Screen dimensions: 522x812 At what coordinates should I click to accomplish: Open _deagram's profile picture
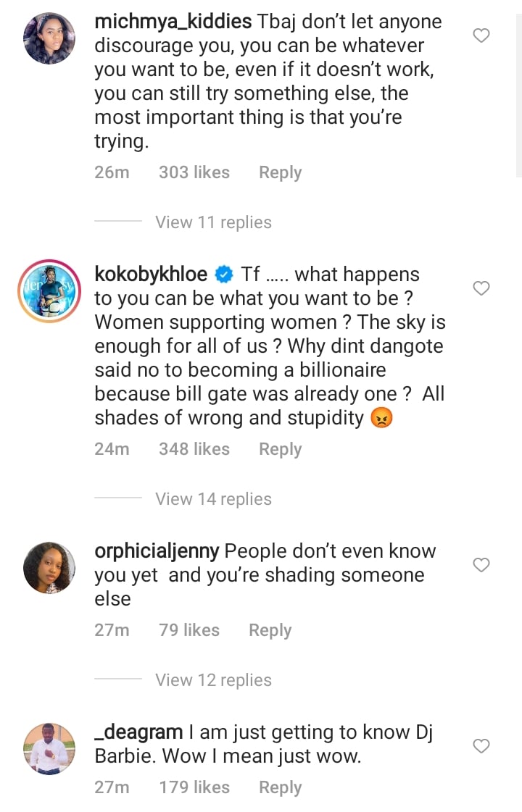[49, 748]
